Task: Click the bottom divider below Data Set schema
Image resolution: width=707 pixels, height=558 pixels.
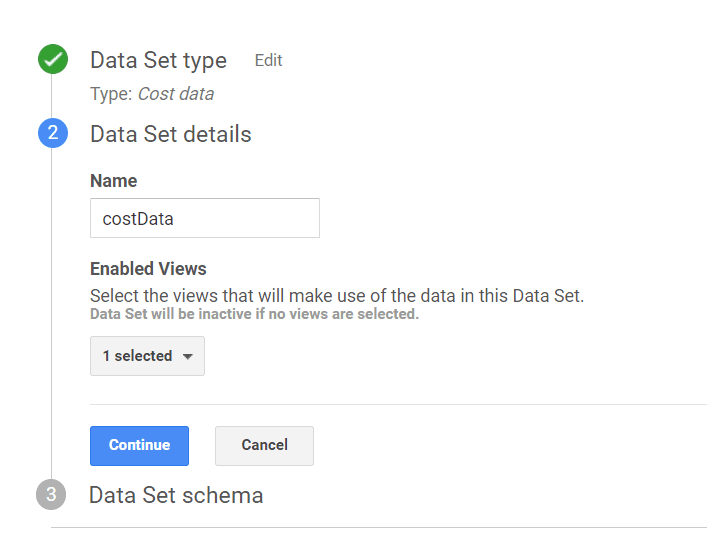Action: [x=378, y=527]
